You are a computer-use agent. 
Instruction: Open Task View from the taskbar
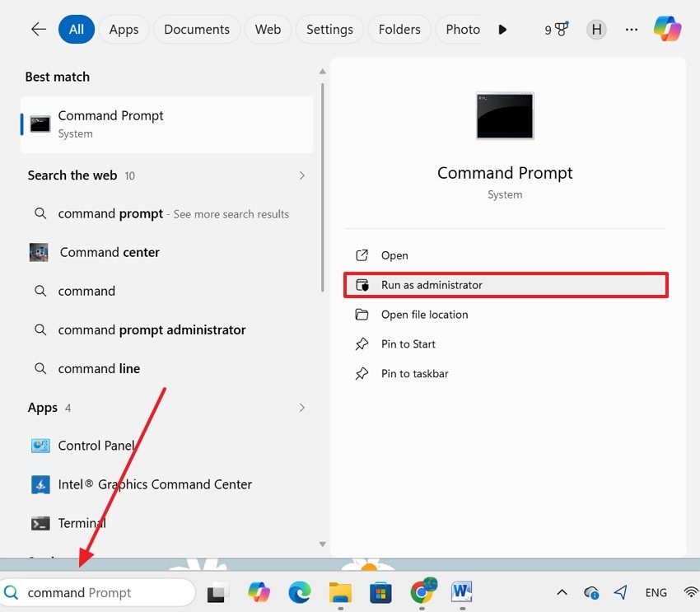(218, 593)
